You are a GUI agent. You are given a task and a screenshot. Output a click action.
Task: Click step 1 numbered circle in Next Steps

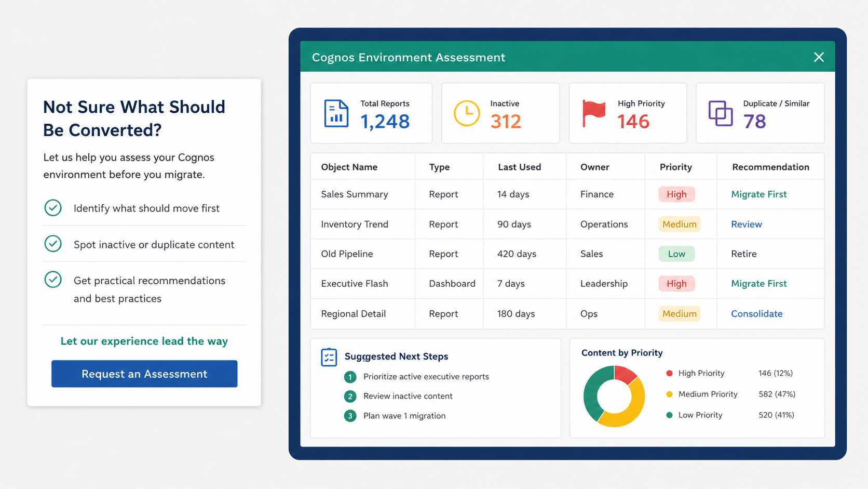350,377
